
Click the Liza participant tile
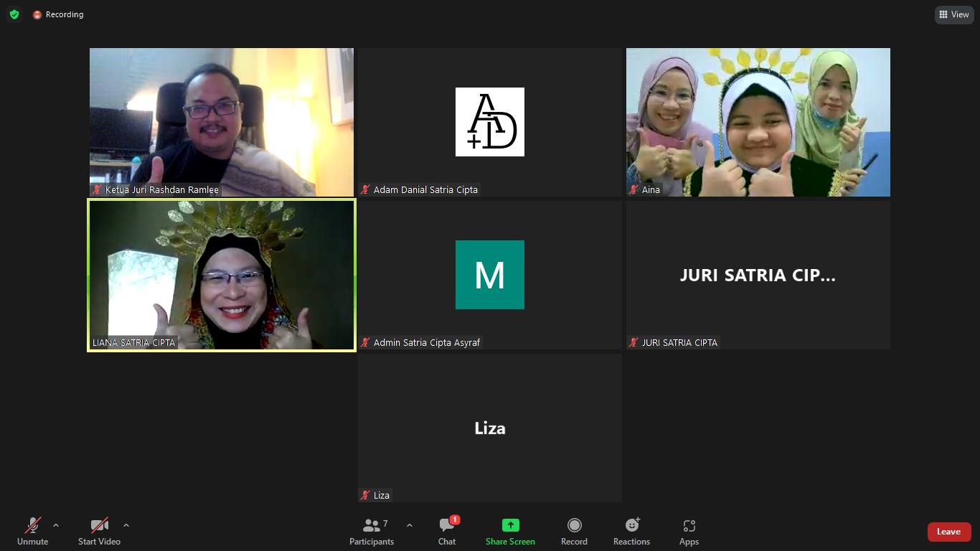click(490, 428)
